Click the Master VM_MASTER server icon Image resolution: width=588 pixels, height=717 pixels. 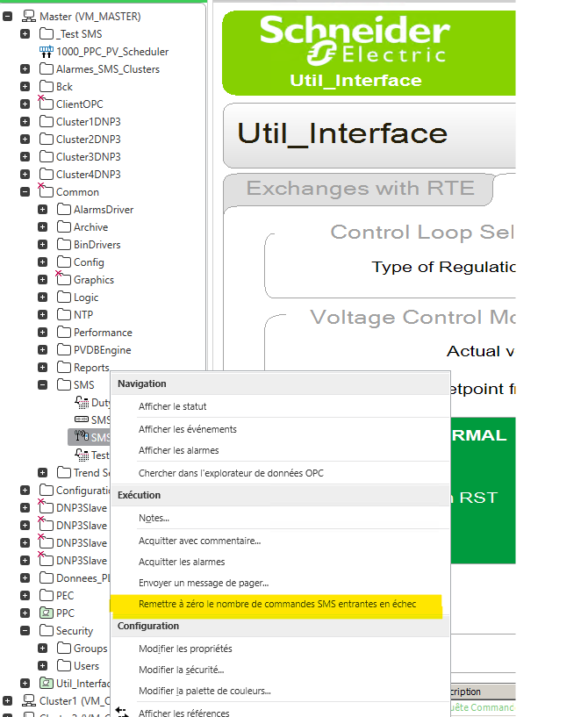click(29, 16)
